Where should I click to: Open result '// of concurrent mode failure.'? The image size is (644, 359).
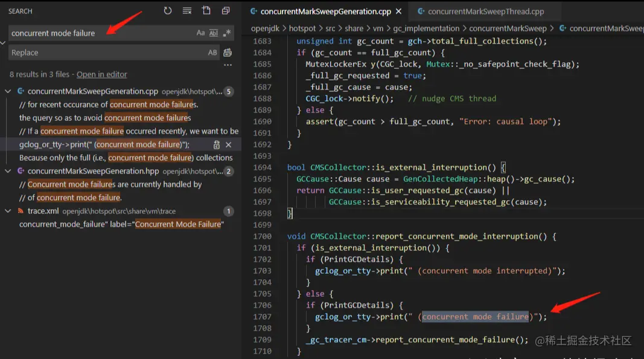point(70,198)
